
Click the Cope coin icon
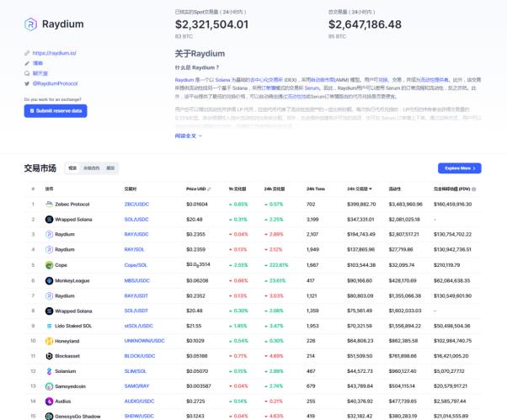[49, 265]
